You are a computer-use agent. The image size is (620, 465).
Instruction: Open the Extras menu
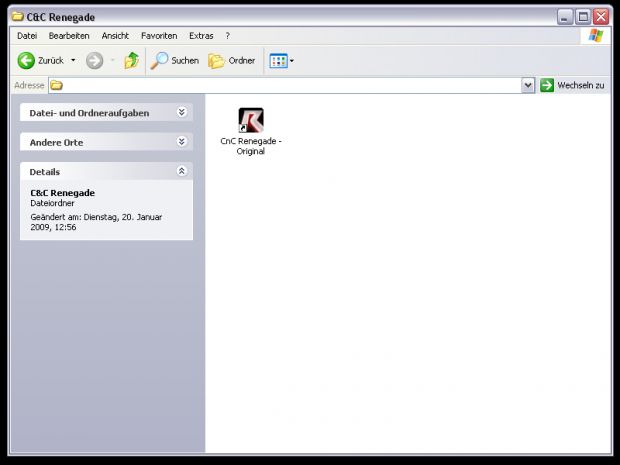(x=201, y=36)
